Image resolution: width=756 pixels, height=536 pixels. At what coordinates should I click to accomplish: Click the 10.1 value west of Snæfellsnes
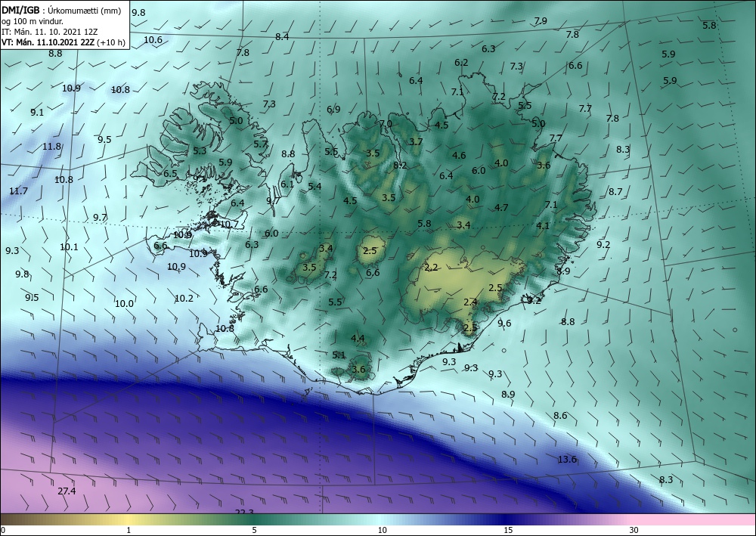coord(69,247)
